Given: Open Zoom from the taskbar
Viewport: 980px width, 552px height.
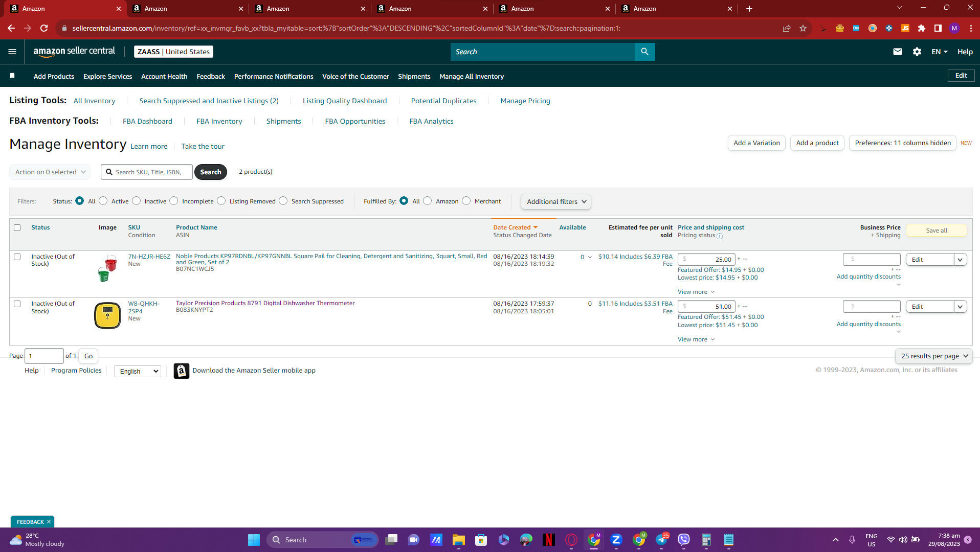Looking at the screenshot, I should (x=616, y=540).
